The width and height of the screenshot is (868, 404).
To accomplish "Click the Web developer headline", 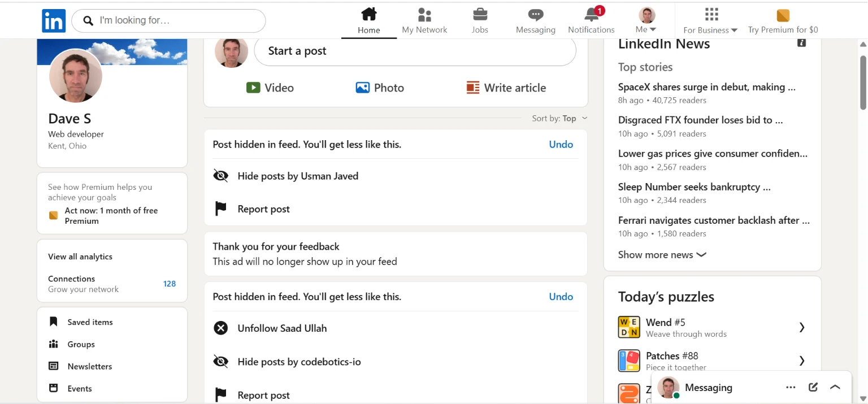I will [x=76, y=134].
